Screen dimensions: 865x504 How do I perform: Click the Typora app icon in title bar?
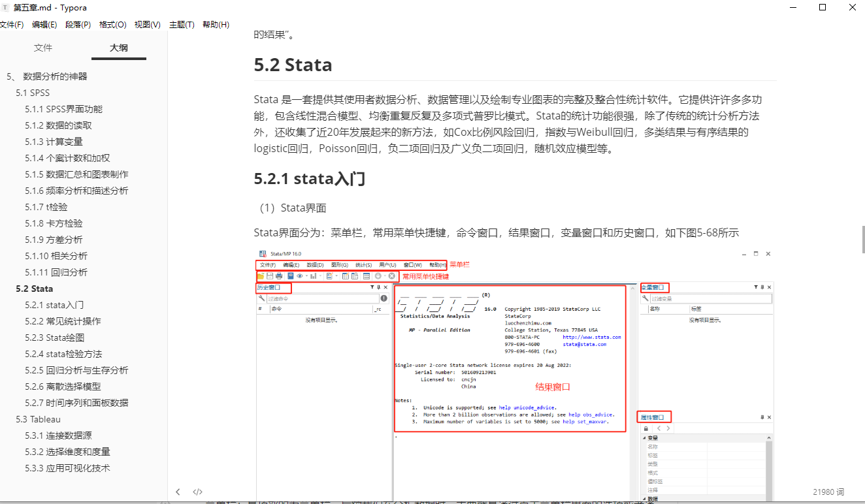(5, 8)
